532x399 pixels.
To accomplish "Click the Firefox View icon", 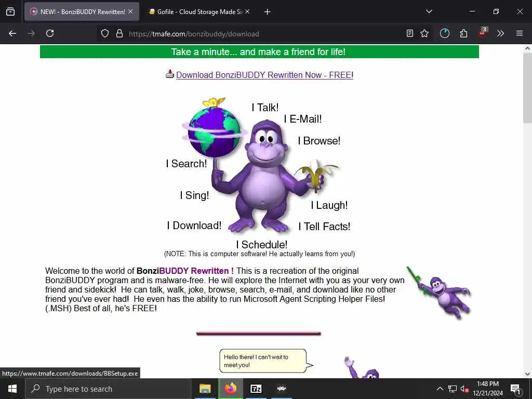I will point(10,11).
